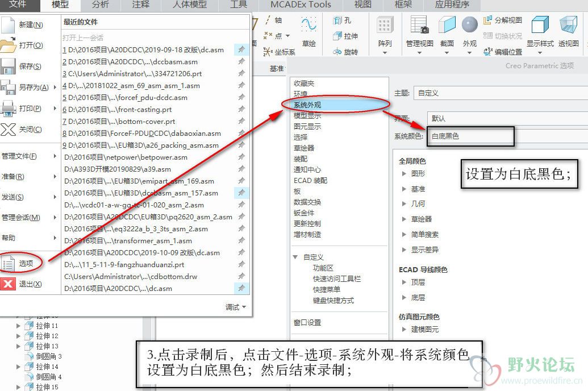This screenshot has height=391, width=588.
Task: Pin the forcef_pdu-dcdc.asm entry
Action: coord(241,97)
